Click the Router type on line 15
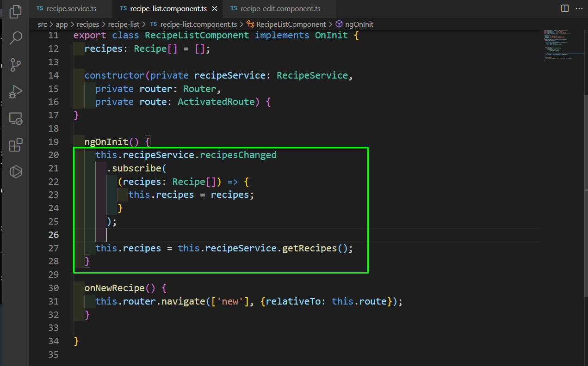588x366 pixels. coord(200,89)
